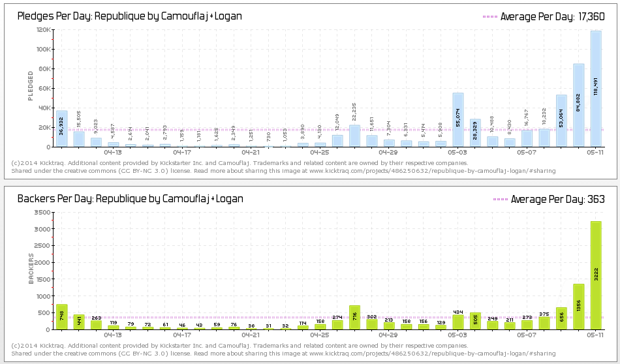Click the 84,882 pledge bar
This screenshot has width=620, height=364.
coord(578,105)
